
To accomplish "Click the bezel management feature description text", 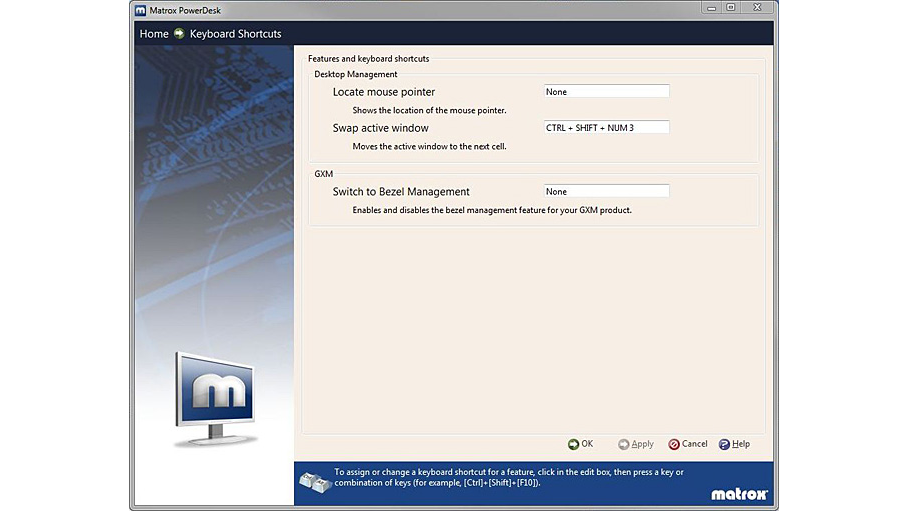I will (492, 210).
